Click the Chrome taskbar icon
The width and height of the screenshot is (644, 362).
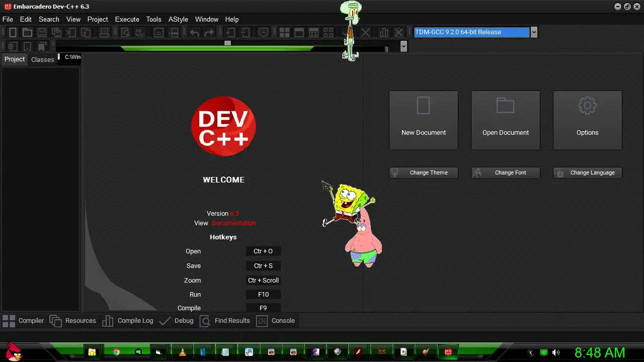point(116,352)
